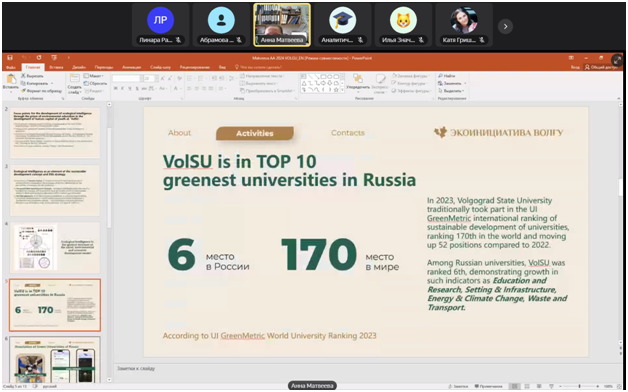This screenshot has height=392, width=628.
Task: Click the star shape in shapes gallery
Action: tap(336, 90)
